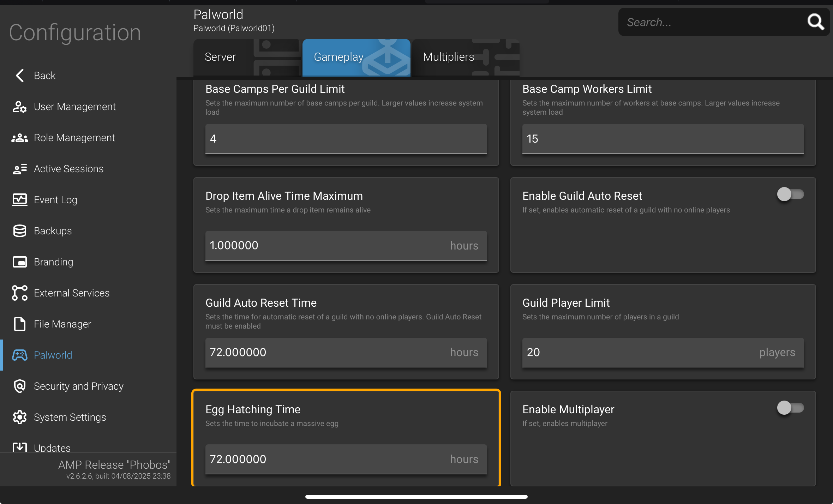The width and height of the screenshot is (833, 504).
Task: Click the Backups database icon
Action: pyautogui.click(x=19, y=231)
